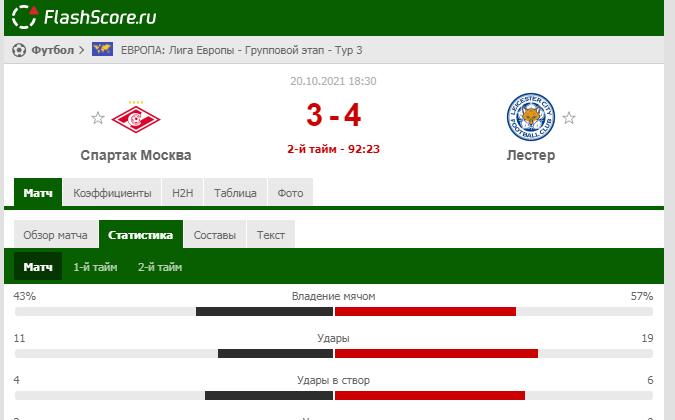The height and width of the screenshot is (420, 675).
Task: Open the Spartak Moscow club crest
Action: (136, 117)
